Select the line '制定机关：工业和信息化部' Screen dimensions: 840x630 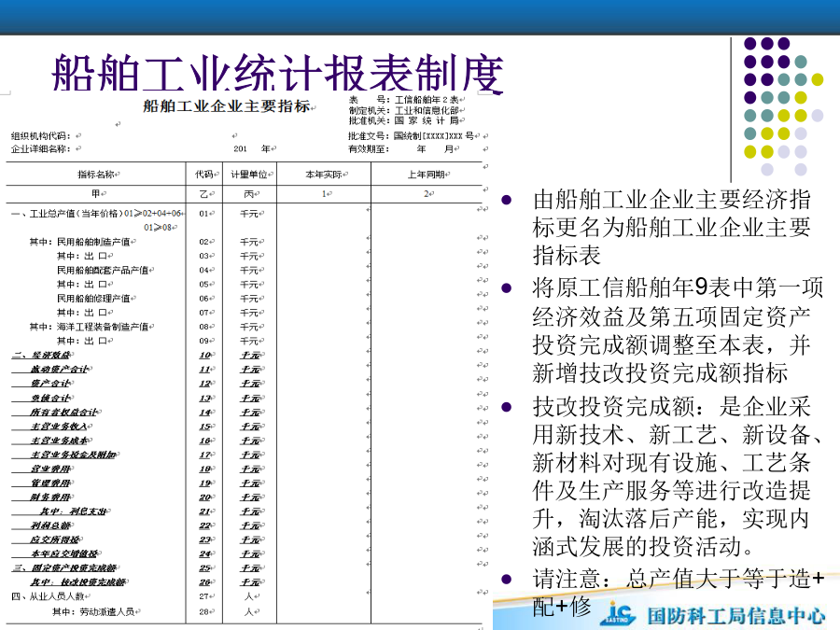404,110
